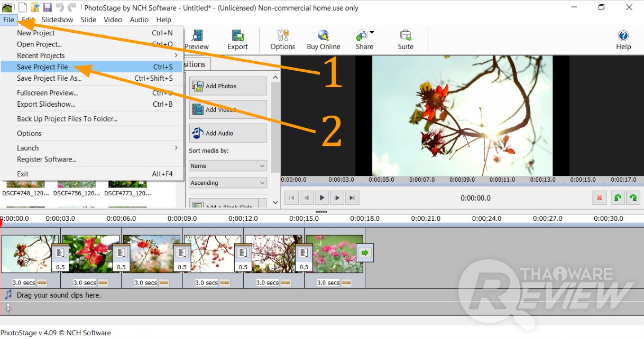The height and width of the screenshot is (339, 644).
Task: Click the Go to start playback button
Action: pos(291,198)
